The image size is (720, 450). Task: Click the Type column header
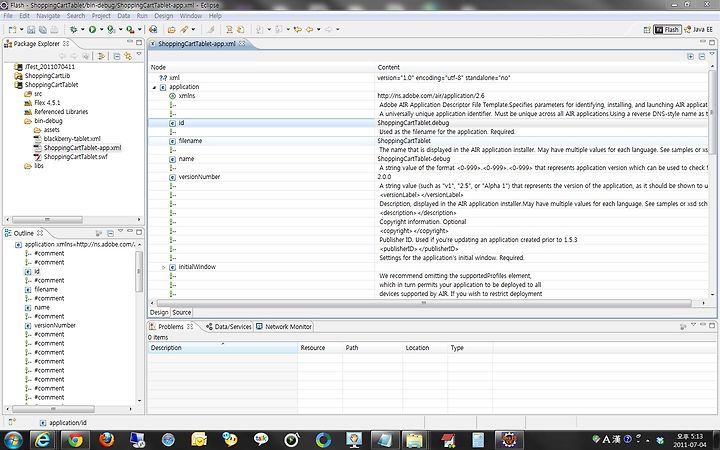click(x=470, y=348)
